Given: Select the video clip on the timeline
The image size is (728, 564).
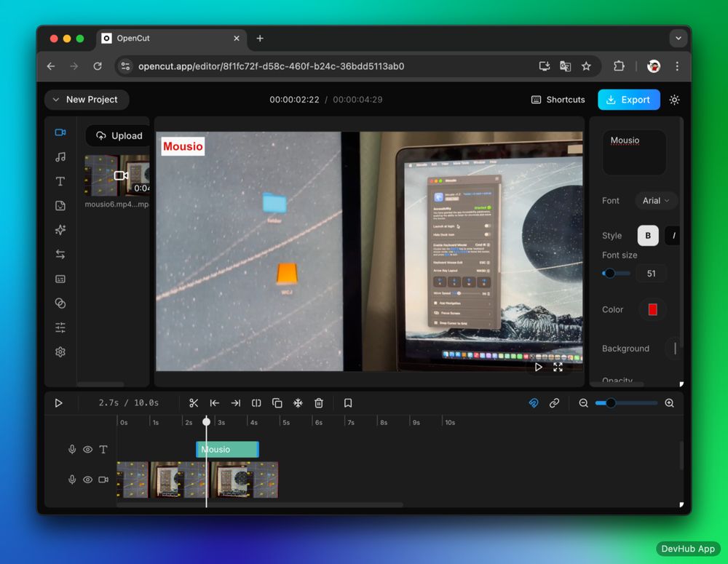Looking at the screenshot, I should (x=197, y=480).
